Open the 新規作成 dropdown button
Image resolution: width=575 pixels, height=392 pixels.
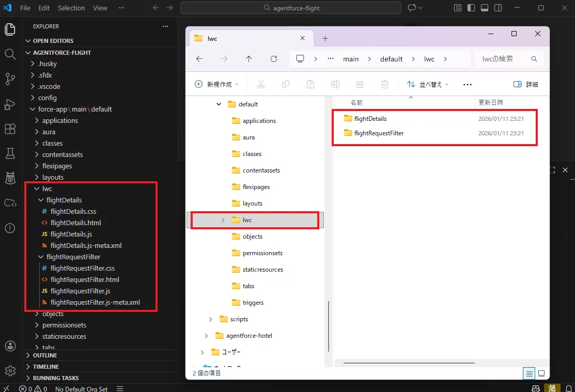pos(216,84)
